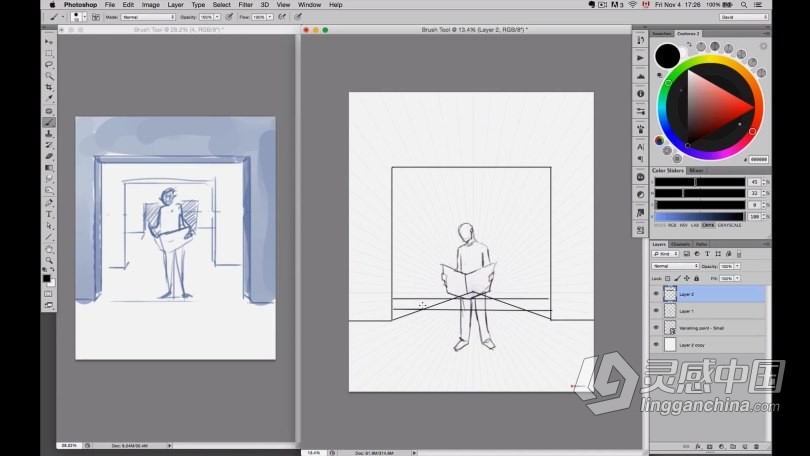Switch to the Mixer tab
810x456 pixels.
tap(695, 171)
